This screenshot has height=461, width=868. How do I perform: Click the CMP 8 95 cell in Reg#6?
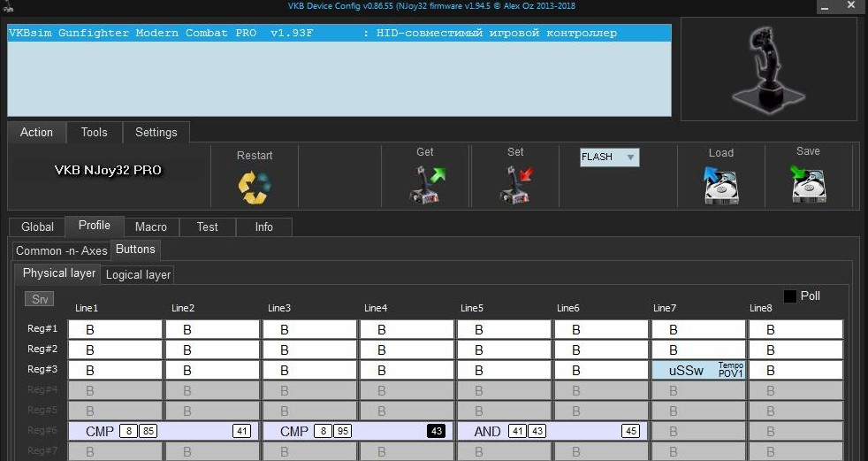(x=358, y=432)
